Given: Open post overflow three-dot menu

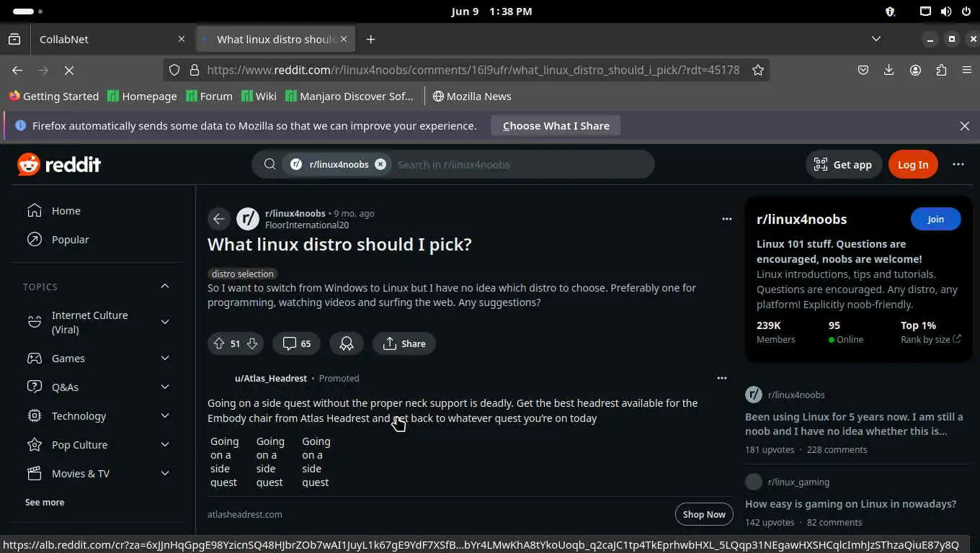Looking at the screenshot, I should 726,219.
